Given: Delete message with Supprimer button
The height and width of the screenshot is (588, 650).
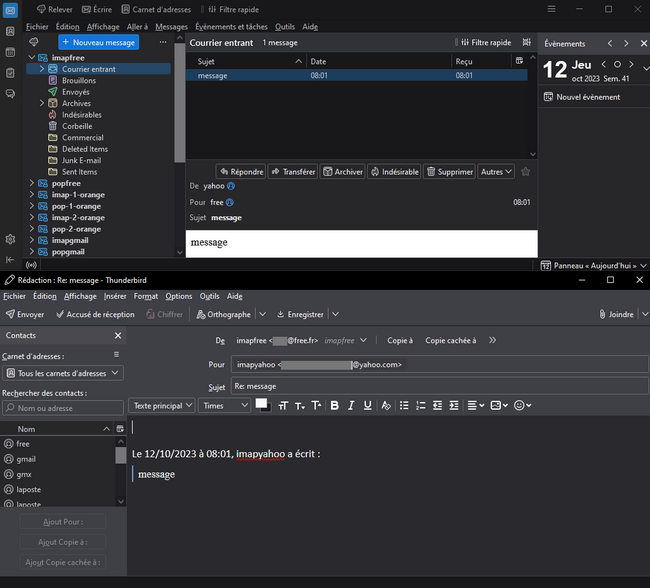Looking at the screenshot, I should 449,172.
